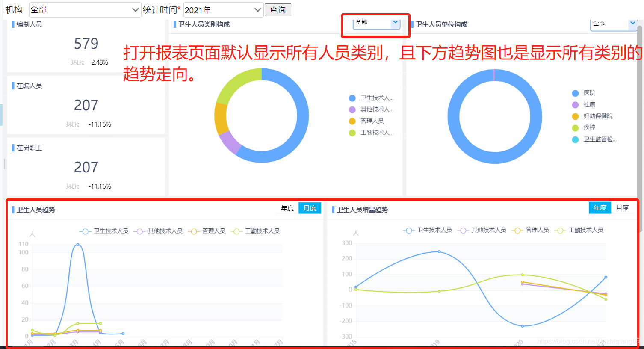This screenshot has height=349, width=644.
Task: Click the 在编人员 环比 -11.16% value
Action: [100, 124]
